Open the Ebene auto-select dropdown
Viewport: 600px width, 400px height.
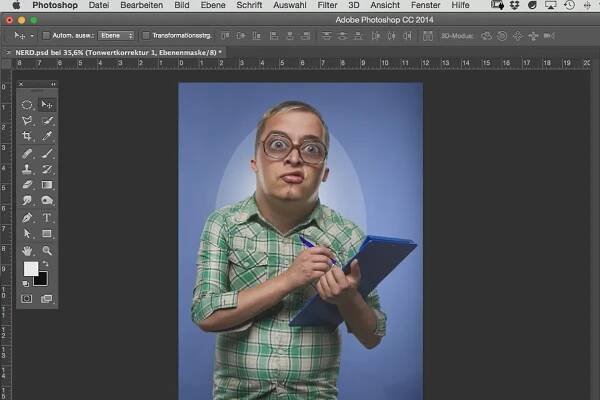pyautogui.click(x=116, y=35)
